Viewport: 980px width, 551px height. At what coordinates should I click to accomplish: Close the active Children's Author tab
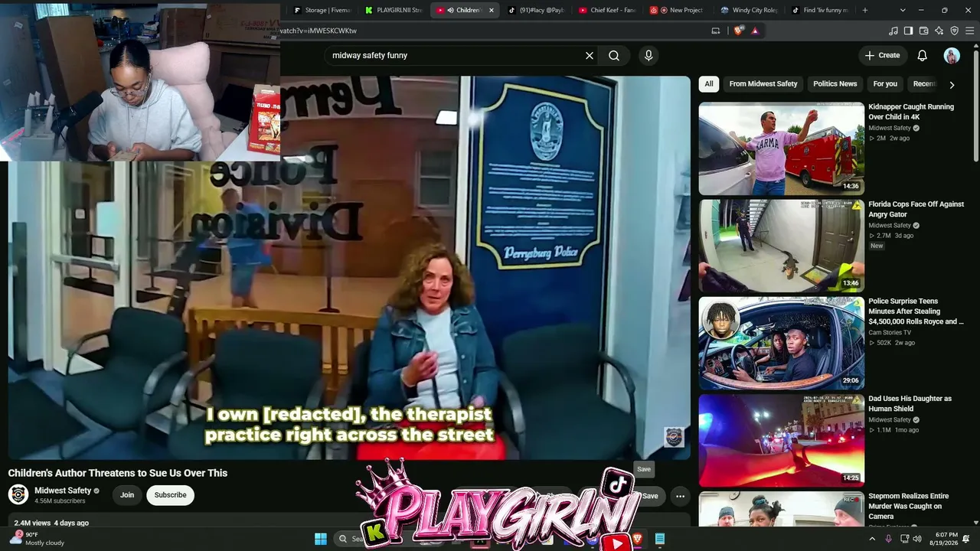(491, 10)
